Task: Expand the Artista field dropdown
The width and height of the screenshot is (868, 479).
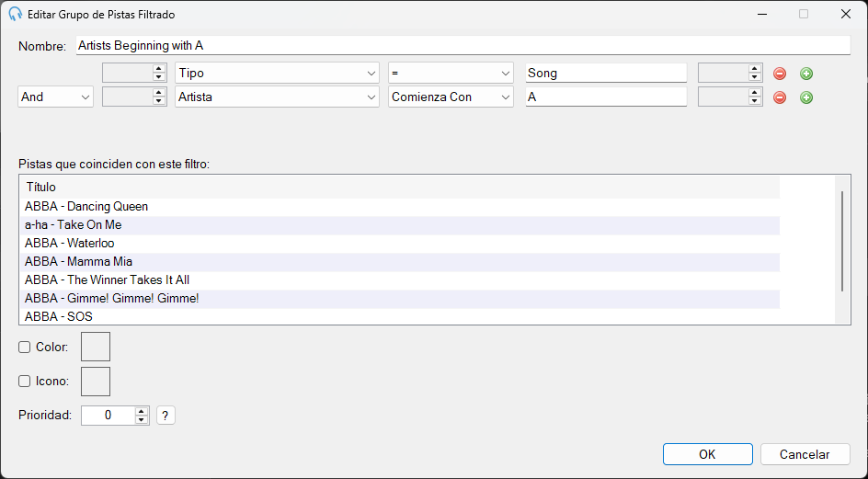Action: pos(277,97)
